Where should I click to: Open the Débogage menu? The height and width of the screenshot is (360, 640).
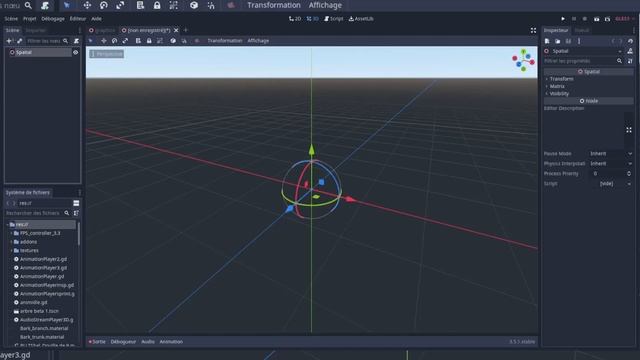tap(53, 19)
